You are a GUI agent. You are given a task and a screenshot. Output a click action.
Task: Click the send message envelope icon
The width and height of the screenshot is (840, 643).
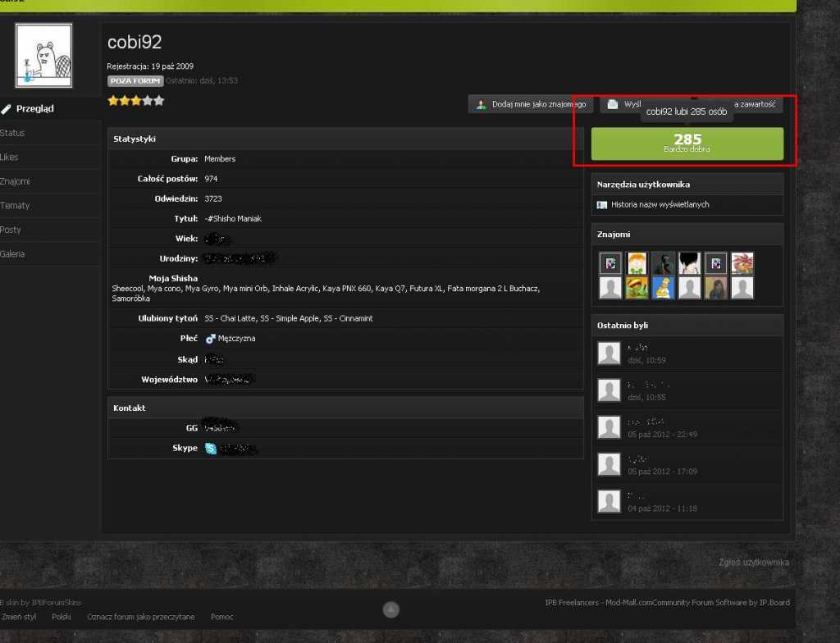click(x=613, y=105)
